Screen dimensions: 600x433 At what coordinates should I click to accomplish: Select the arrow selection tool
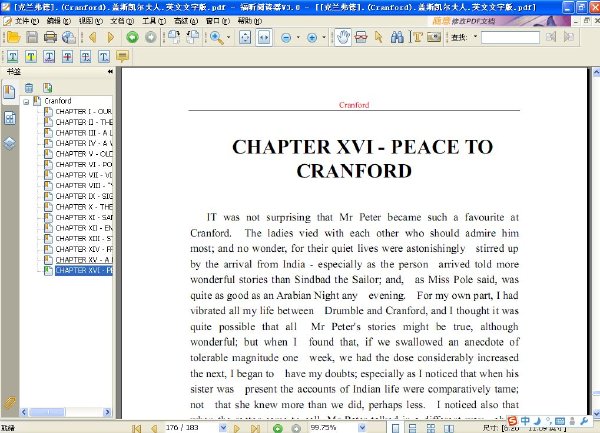coord(379,37)
